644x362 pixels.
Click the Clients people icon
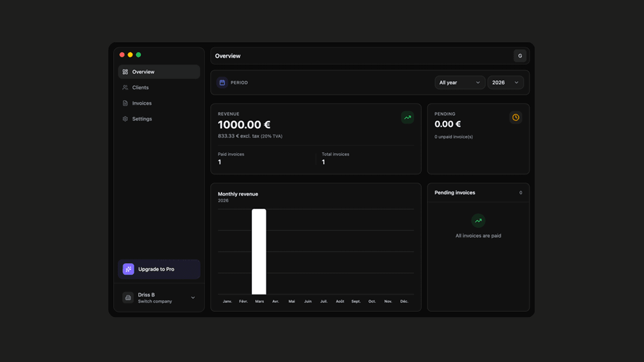pos(125,87)
